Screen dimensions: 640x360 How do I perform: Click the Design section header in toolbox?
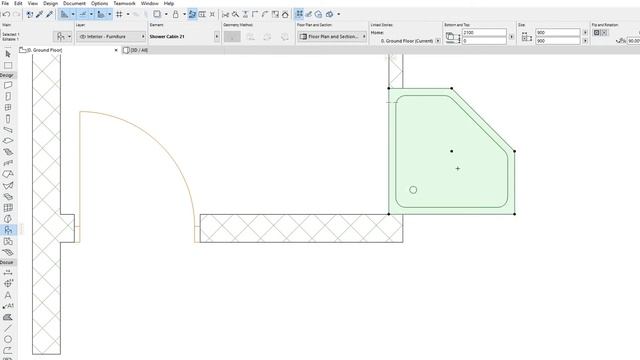click(8, 75)
